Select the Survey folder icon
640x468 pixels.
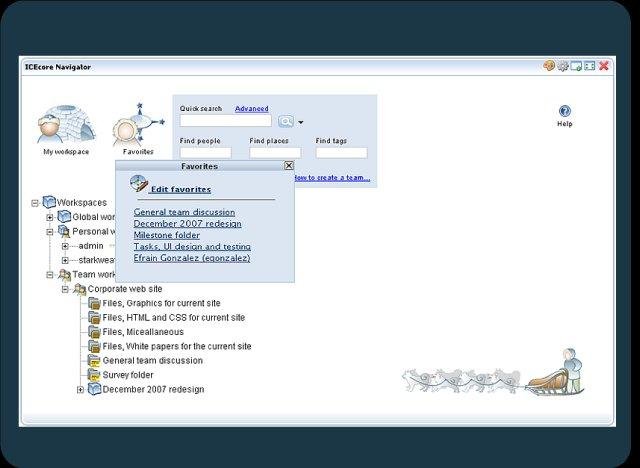click(95, 375)
